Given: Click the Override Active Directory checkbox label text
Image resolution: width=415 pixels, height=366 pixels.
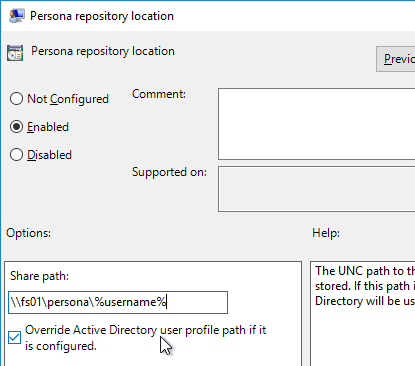Looking at the screenshot, I should tap(146, 338).
